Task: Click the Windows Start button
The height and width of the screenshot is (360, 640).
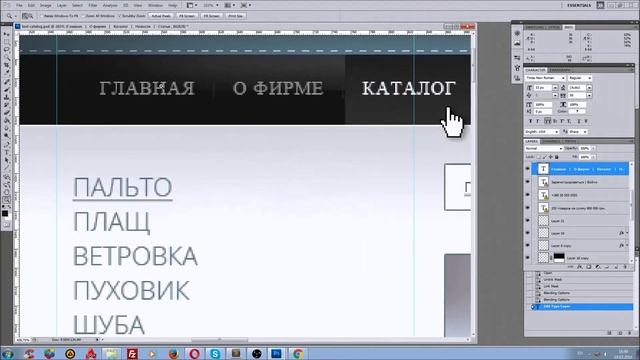Action: (x=7, y=353)
